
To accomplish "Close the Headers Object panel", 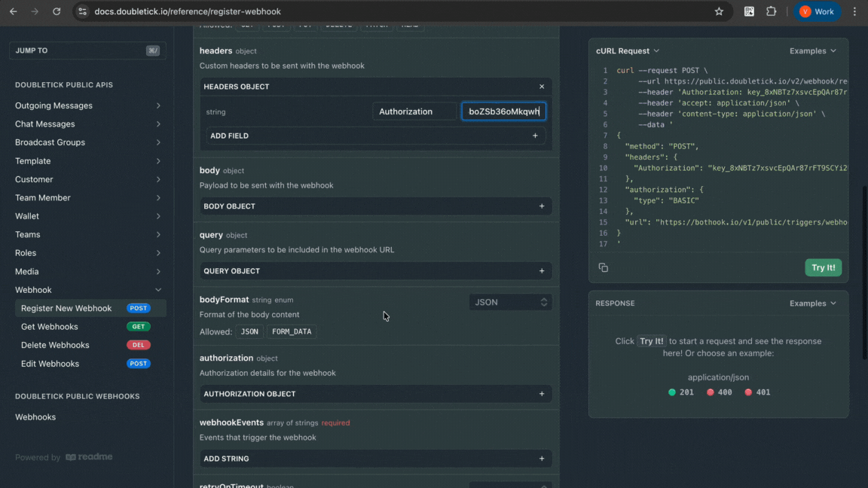I will click(x=541, y=87).
